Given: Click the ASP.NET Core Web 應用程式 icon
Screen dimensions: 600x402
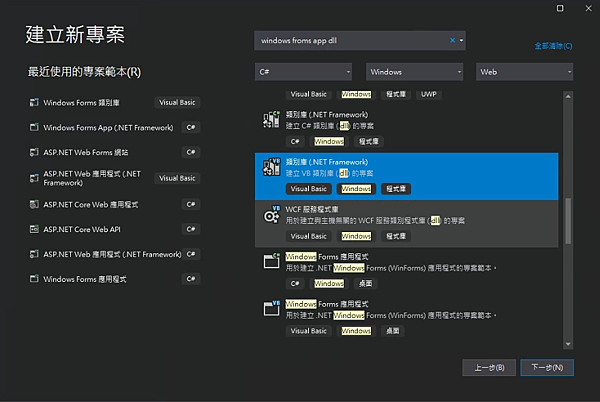Looking at the screenshot, I should click(x=34, y=205).
